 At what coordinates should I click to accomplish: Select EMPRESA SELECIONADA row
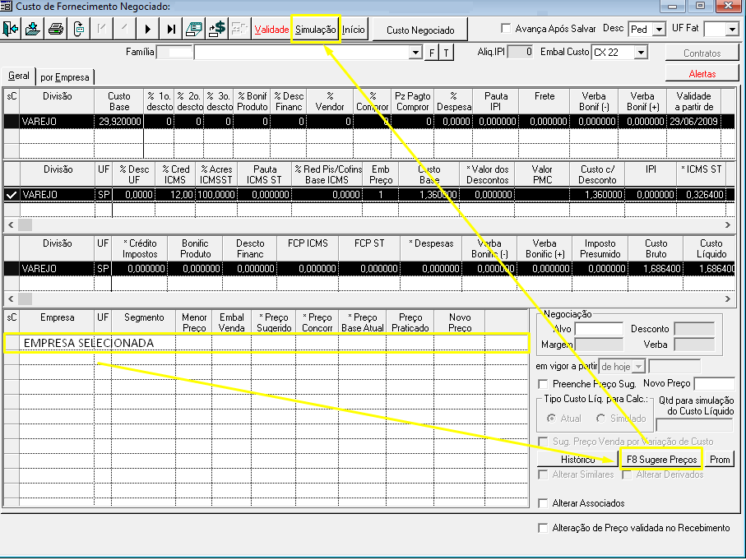tap(266, 343)
